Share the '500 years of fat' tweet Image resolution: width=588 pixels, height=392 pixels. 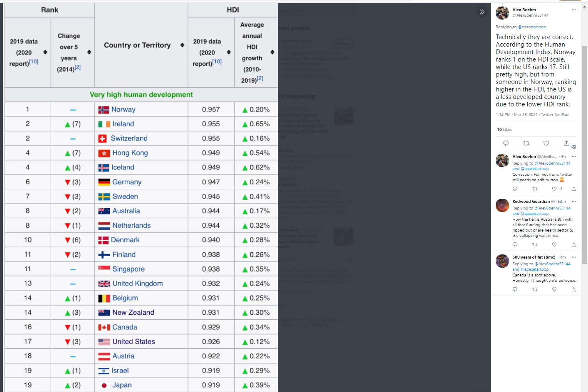coord(574,289)
